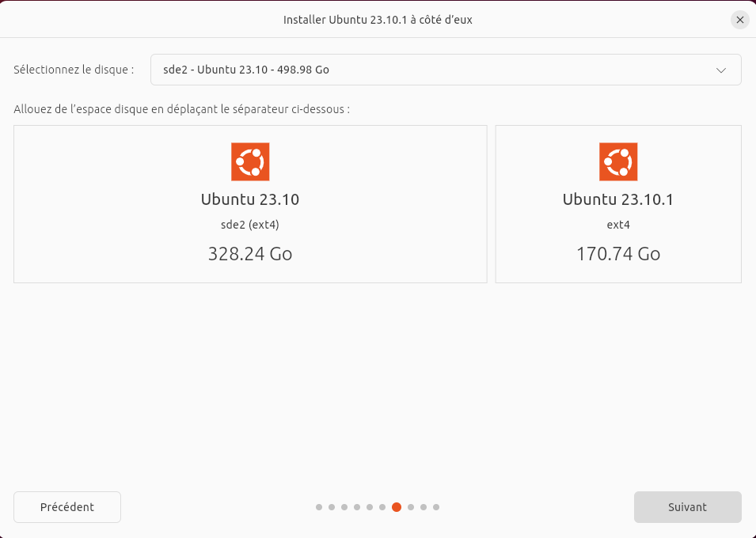
Task: Click the "Allouez de l'espace disque" instruction text
Action: tap(182, 109)
